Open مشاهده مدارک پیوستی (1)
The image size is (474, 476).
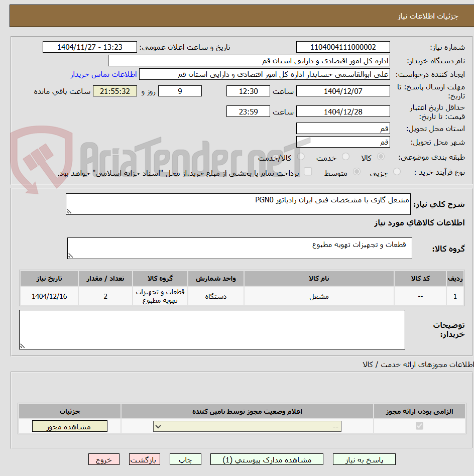(267, 459)
